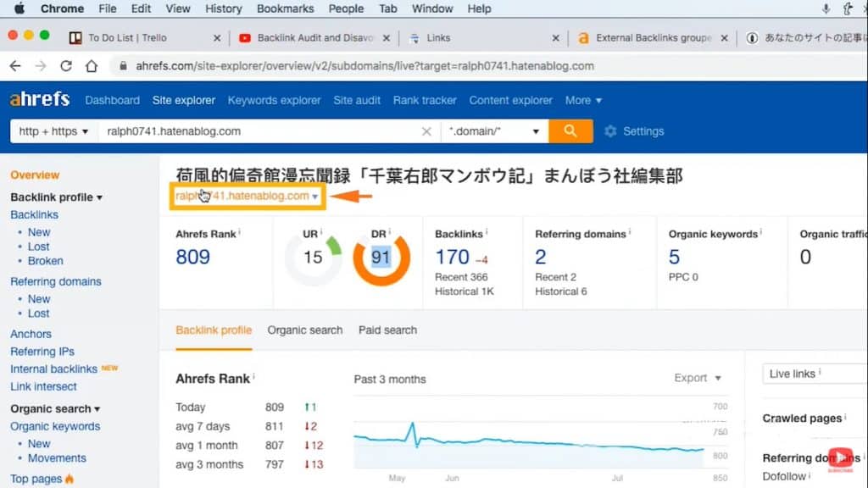Open Top pages in the sidebar

click(36, 479)
